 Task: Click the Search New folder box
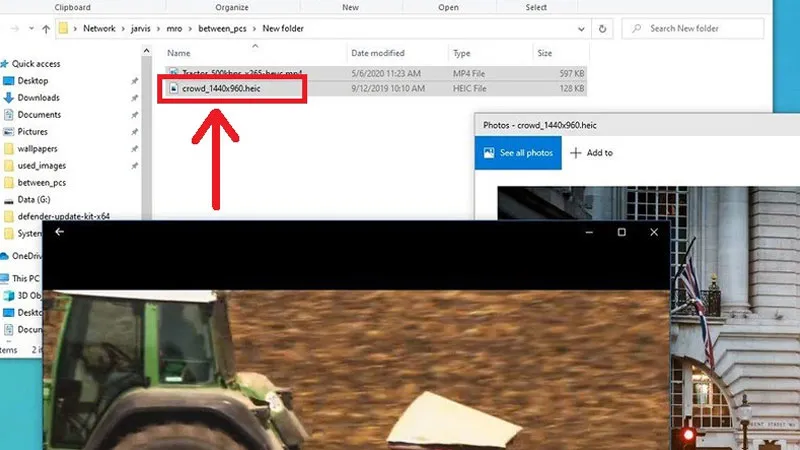tap(692, 29)
